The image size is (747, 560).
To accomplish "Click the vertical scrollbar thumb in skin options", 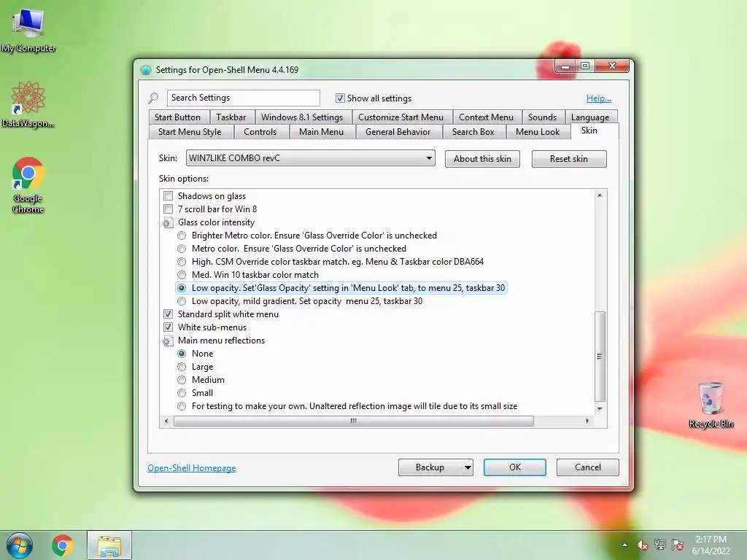I will (600, 357).
